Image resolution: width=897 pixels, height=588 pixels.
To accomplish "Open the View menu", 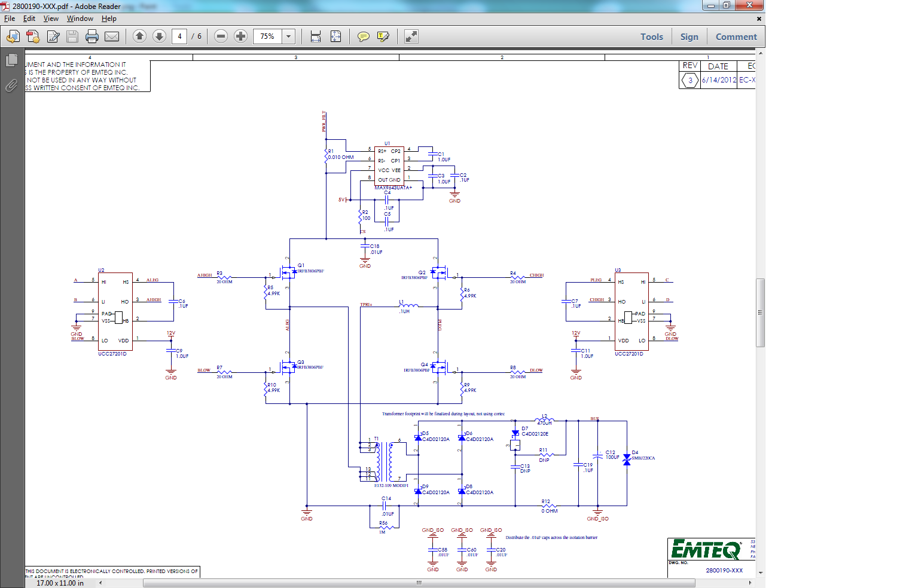I will [x=51, y=19].
